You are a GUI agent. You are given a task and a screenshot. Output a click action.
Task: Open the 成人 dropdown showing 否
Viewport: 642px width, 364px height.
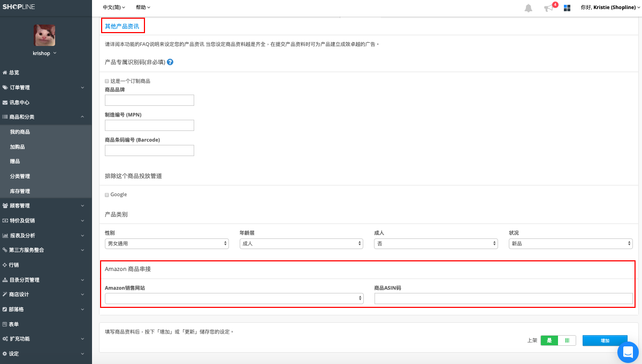pos(436,243)
